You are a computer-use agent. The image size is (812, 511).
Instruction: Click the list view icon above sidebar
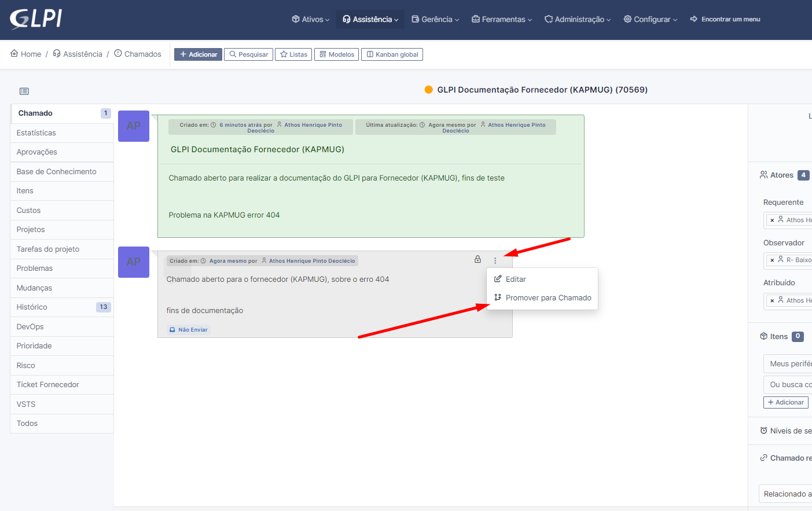(24, 91)
